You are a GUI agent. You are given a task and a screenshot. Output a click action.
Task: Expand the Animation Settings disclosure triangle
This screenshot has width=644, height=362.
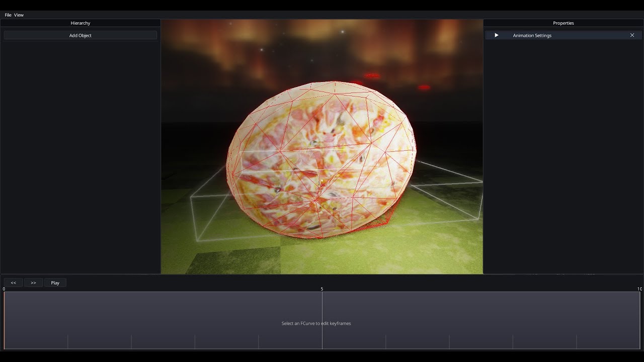point(496,35)
